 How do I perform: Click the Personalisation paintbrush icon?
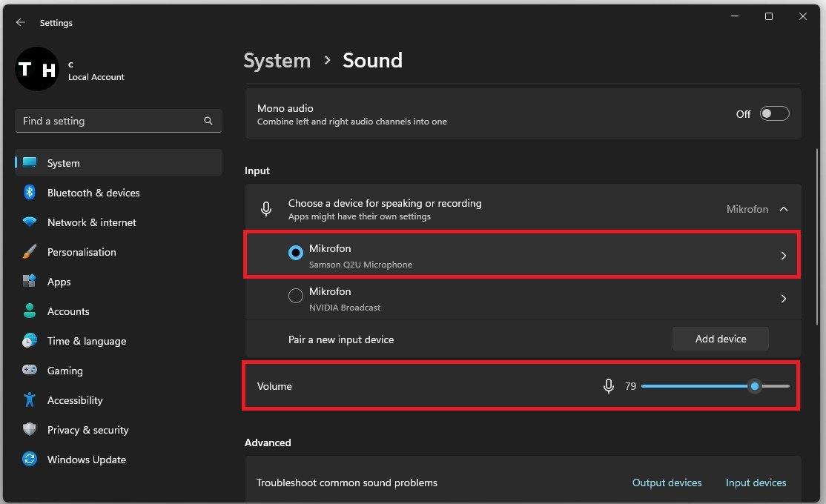[30, 252]
